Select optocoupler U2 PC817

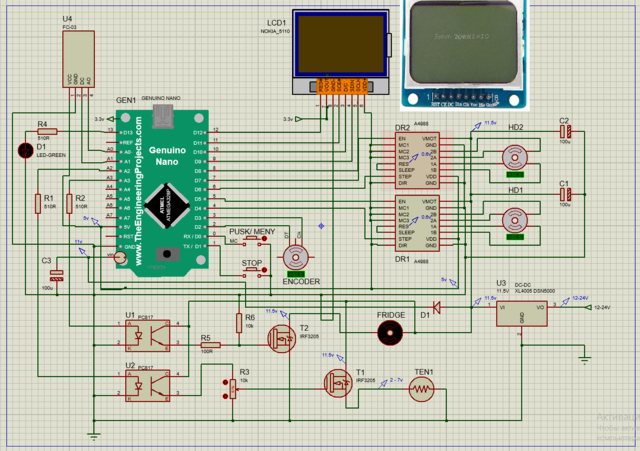pyautogui.click(x=147, y=386)
